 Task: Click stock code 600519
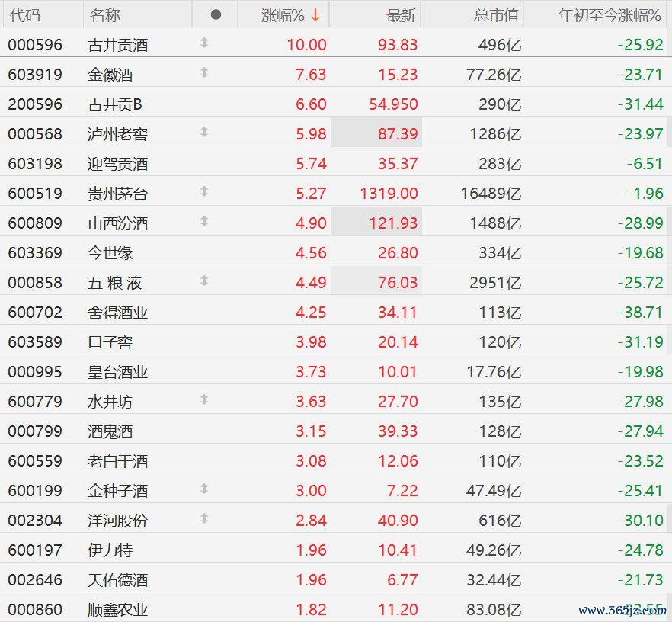pyautogui.click(x=35, y=194)
